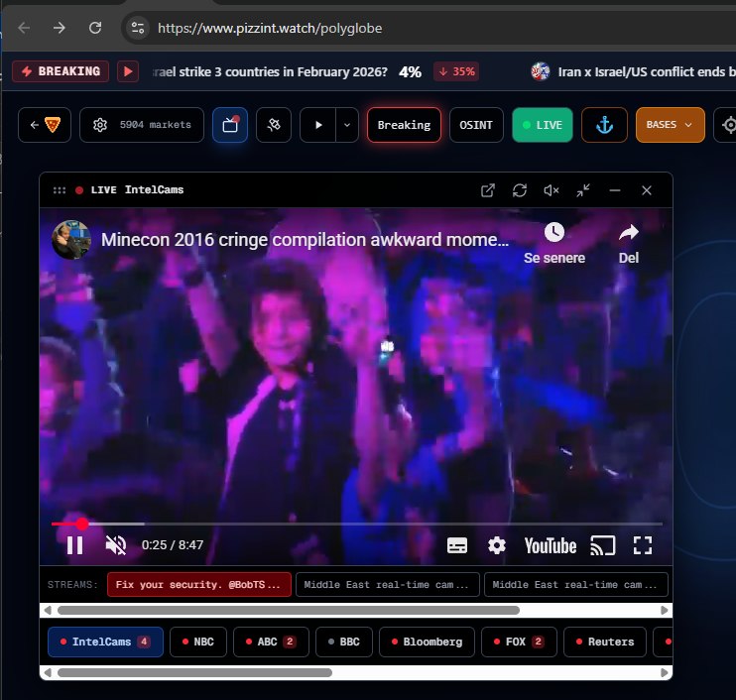This screenshot has width=736, height=700.
Task: Go forward in browser history
Action: 60,28
